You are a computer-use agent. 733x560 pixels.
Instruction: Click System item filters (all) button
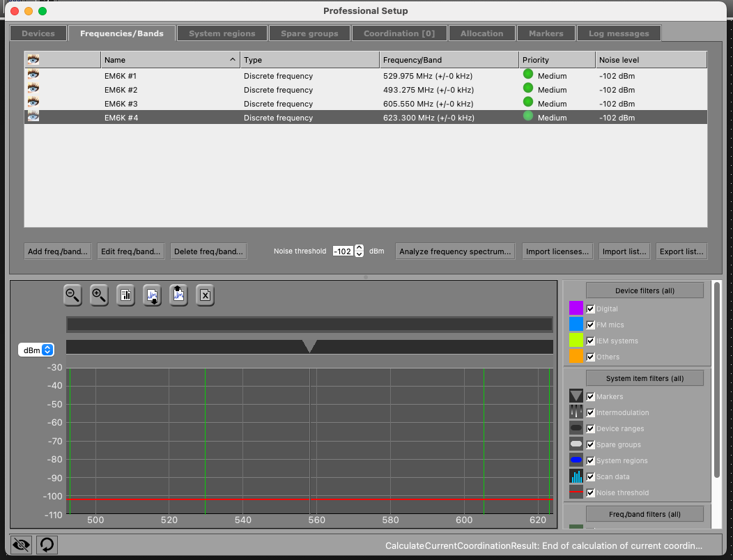[x=645, y=378]
